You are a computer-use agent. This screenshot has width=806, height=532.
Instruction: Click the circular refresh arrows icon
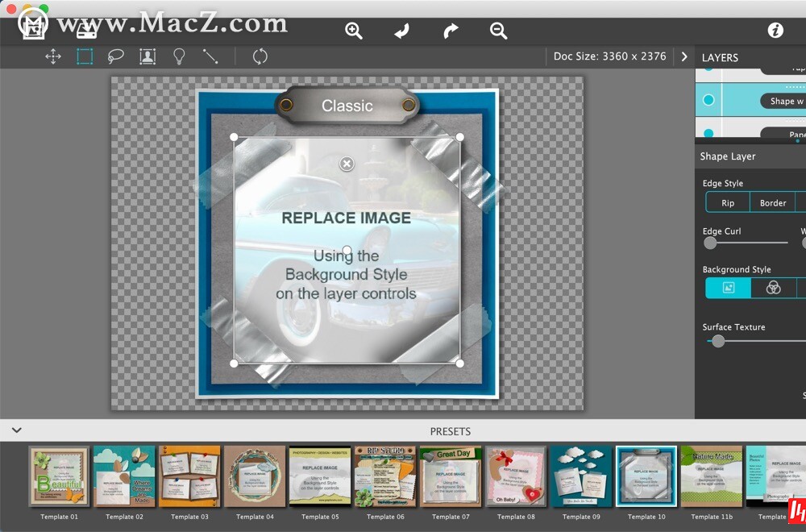260,56
